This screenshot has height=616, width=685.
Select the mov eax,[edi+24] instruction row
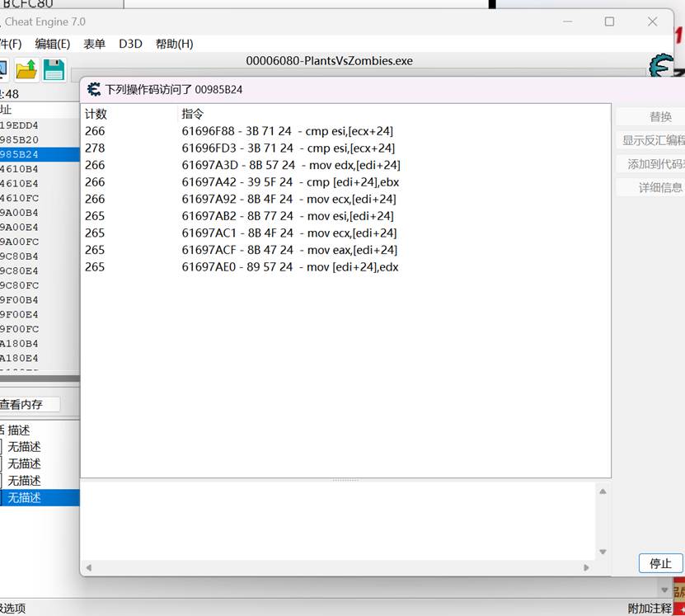[x=345, y=251]
